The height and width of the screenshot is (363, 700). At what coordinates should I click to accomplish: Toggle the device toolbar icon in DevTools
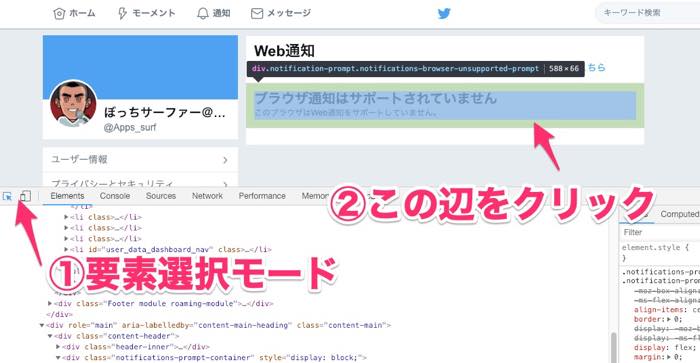25,196
